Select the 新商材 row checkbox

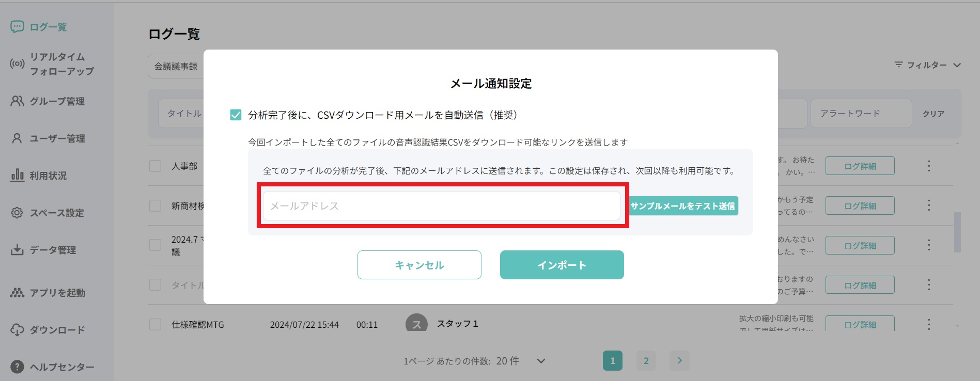(x=155, y=205)
